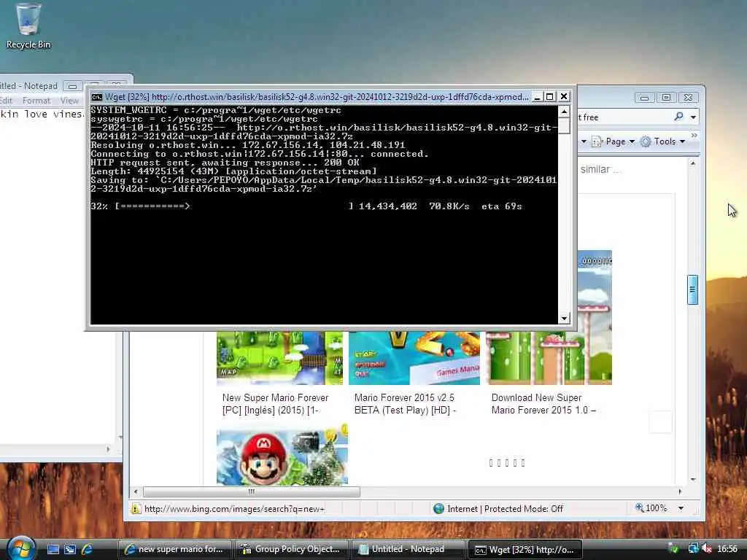Click the Games Mania thumbnail image
The image size is (747, 560).
[x=414, y=358]
